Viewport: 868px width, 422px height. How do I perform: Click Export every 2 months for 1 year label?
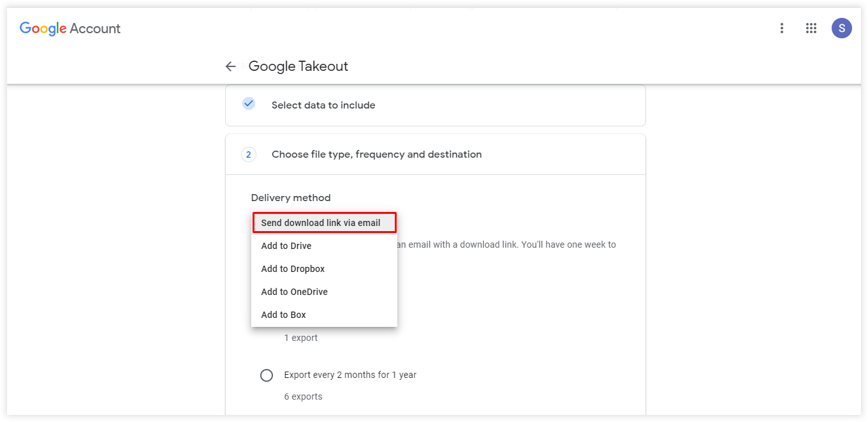point(350,375)
